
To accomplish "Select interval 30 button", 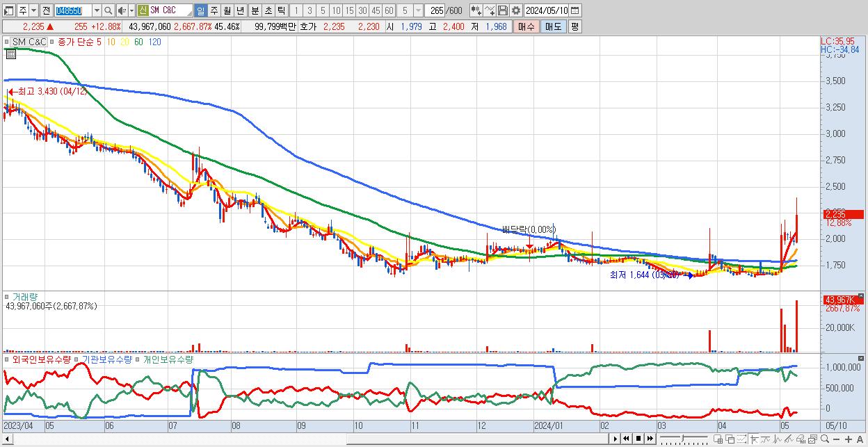I will point(362,10).
